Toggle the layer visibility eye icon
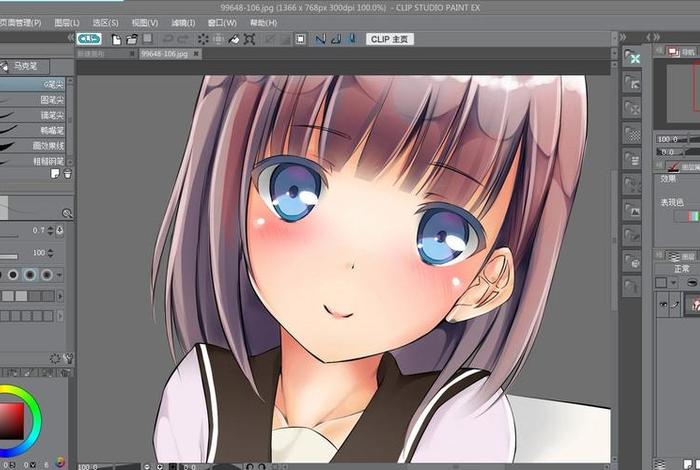 (663, 304)
